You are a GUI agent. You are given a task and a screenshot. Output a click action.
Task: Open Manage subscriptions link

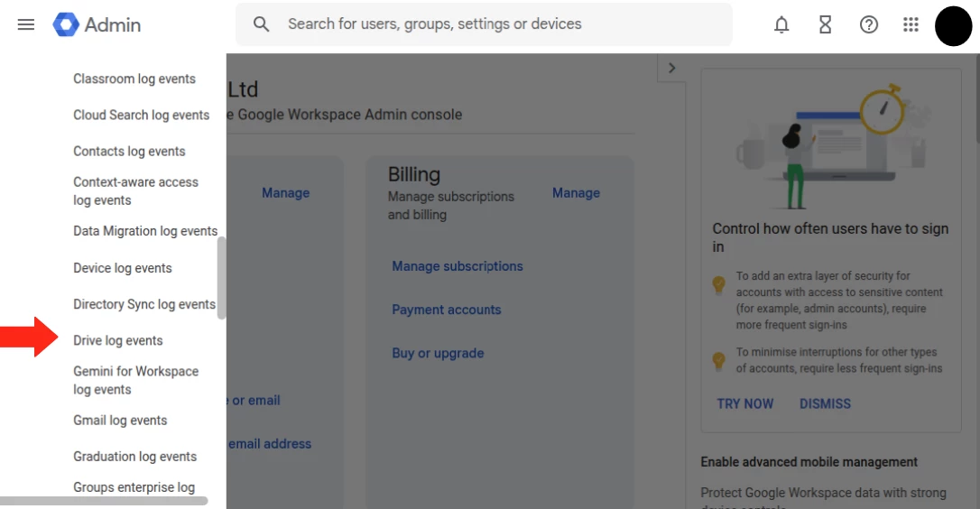coord(458,266)
